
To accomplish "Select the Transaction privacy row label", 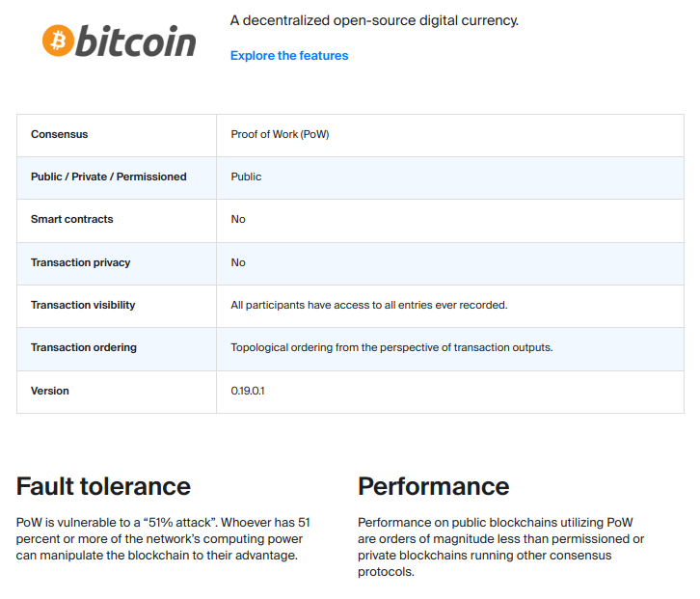I will pos(80,262).
